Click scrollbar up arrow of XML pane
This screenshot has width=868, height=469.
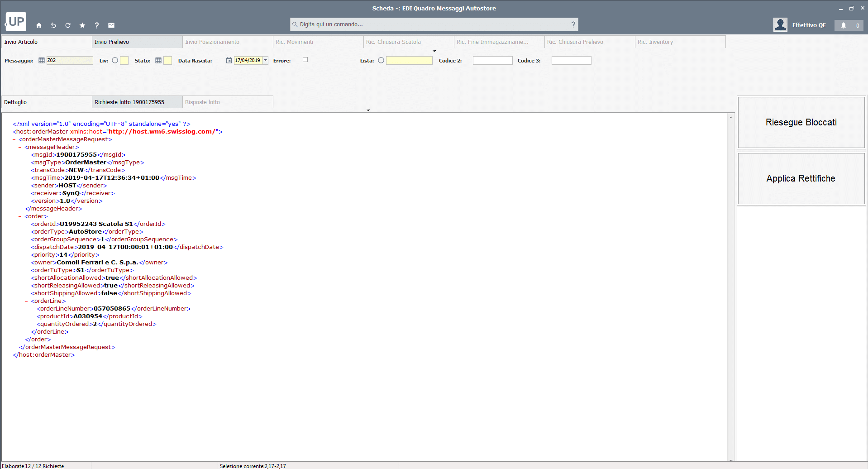coord(731,117)
